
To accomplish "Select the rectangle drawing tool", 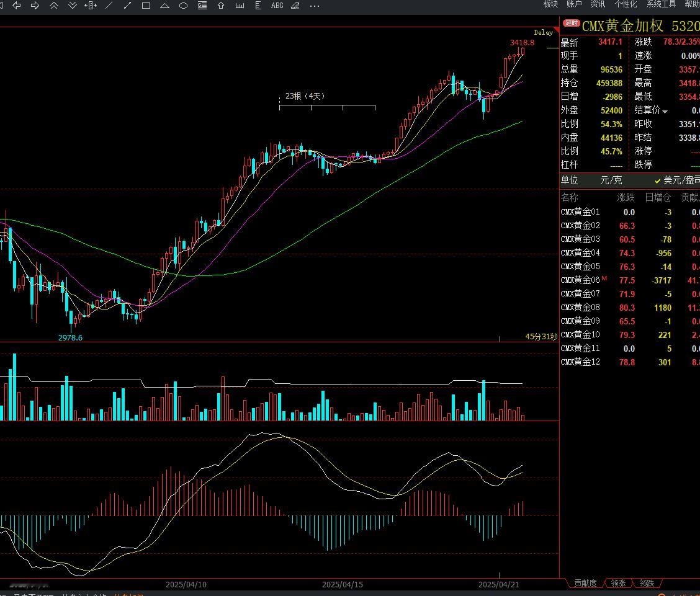I will click(x=146, y=6).
